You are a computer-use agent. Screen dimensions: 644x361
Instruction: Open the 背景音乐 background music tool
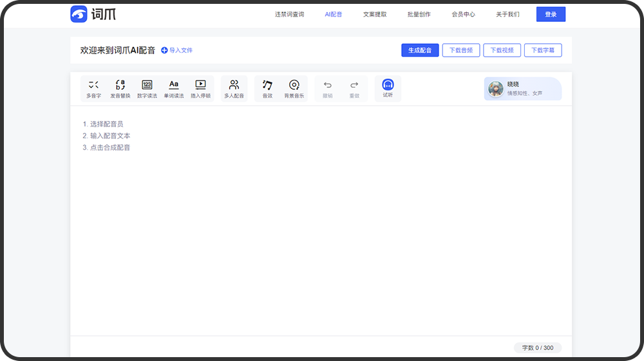click(x=294, y=88)
